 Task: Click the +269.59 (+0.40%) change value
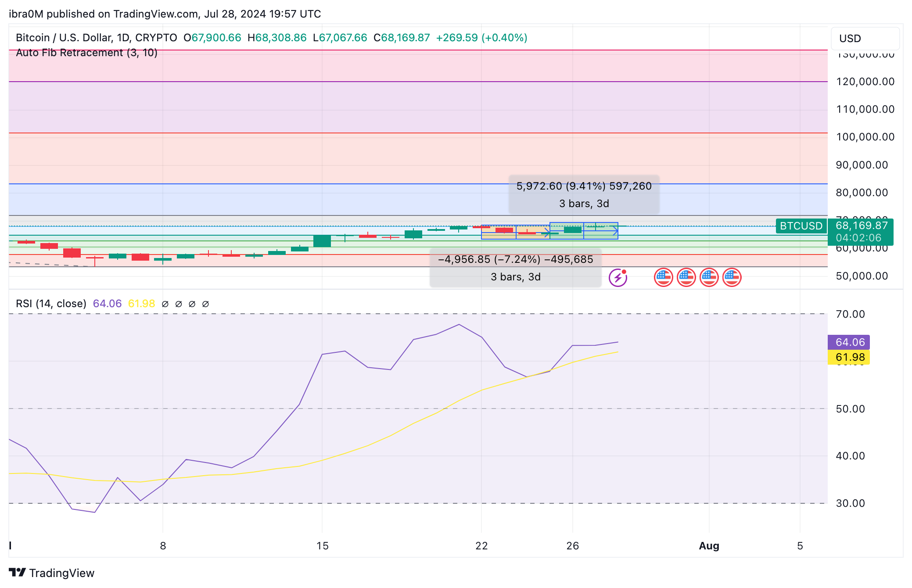(481, 38)
